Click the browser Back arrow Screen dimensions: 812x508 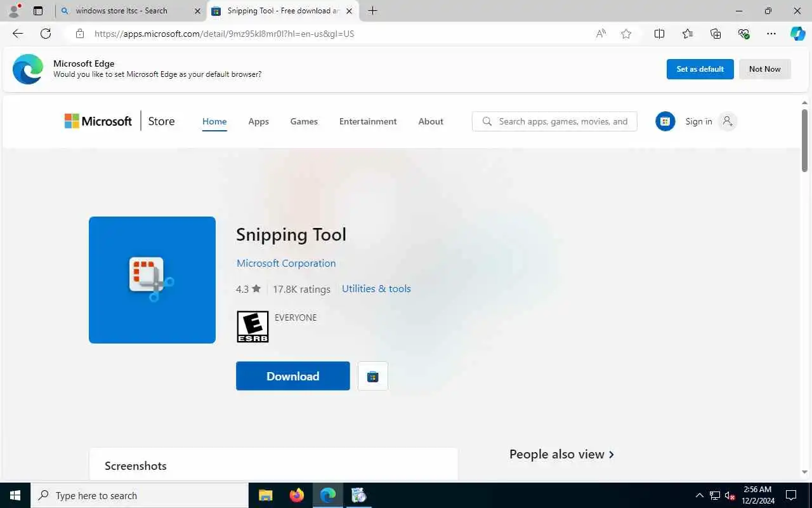pyautogui.click(x=18, y=34)
